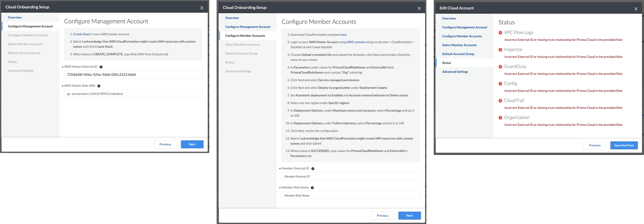Select Select Member Accounts in Member Accounts dialog sidebar
The height and width of the screenshot is (224, 644).
tap(242, 45)
